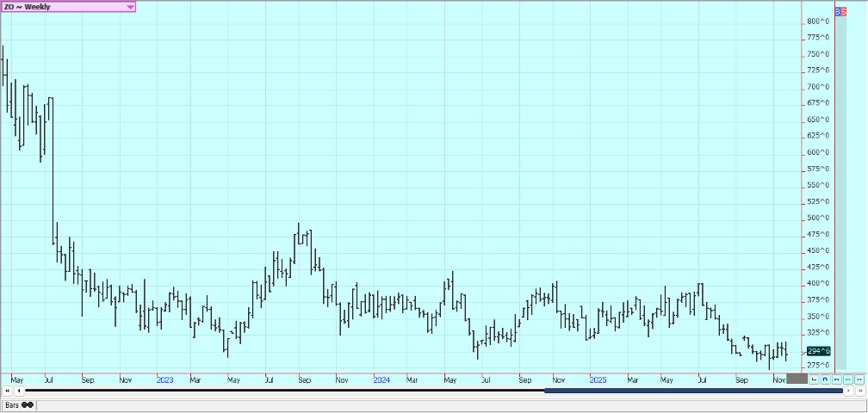
Task: Click the 294^6 current price label
Action: pyautogui.click(x=821, y=351)
